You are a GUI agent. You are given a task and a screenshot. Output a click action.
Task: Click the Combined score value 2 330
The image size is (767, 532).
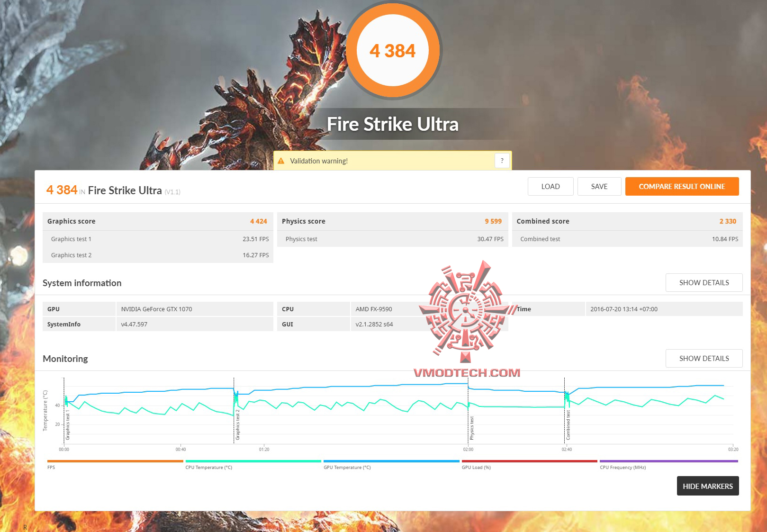click(x=728, y=221)
